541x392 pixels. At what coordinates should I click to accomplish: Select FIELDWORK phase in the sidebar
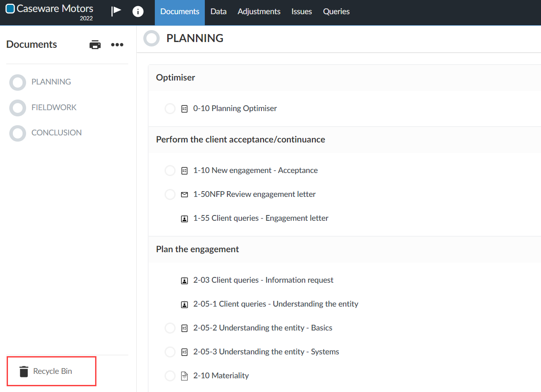point(54,108)
